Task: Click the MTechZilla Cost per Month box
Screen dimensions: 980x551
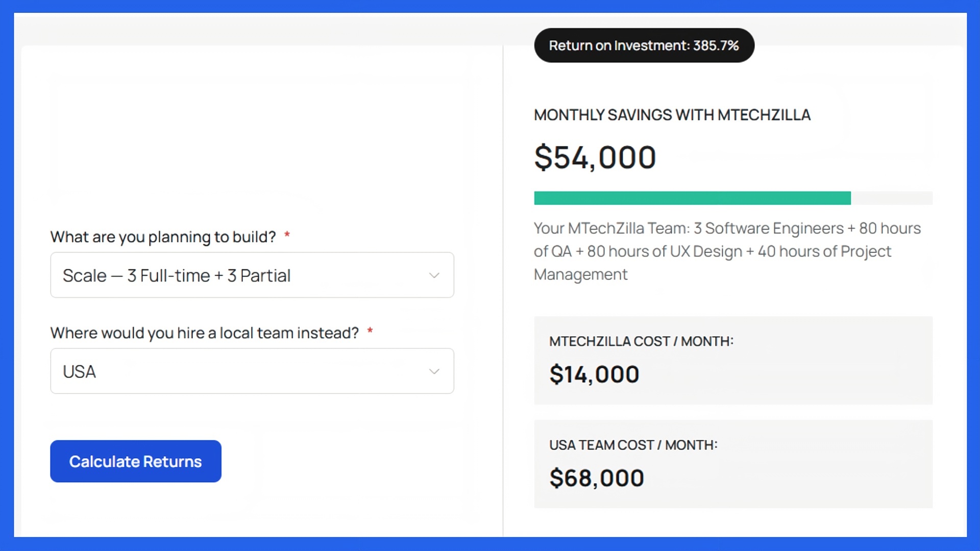Action: pyautogui.click(x=733, y=360)
